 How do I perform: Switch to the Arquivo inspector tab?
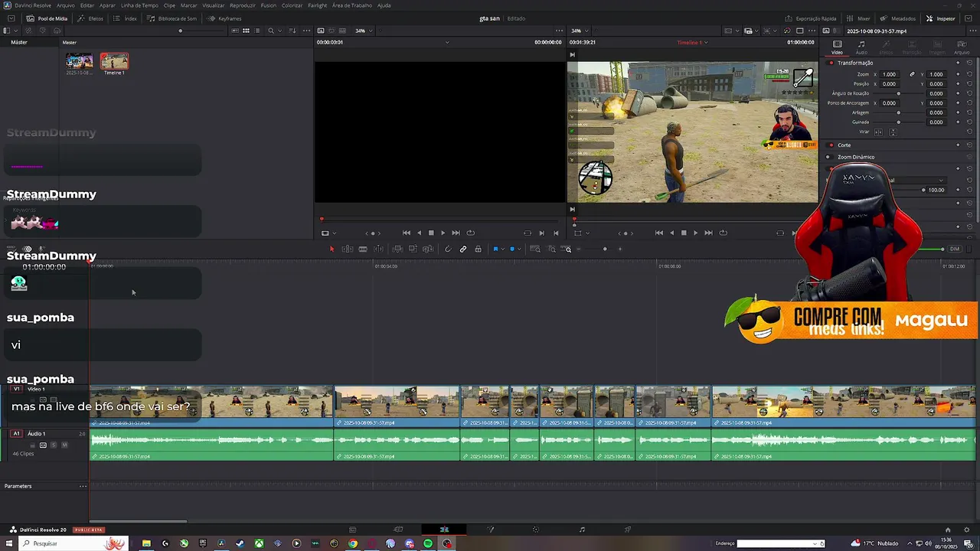coord(961,47)
